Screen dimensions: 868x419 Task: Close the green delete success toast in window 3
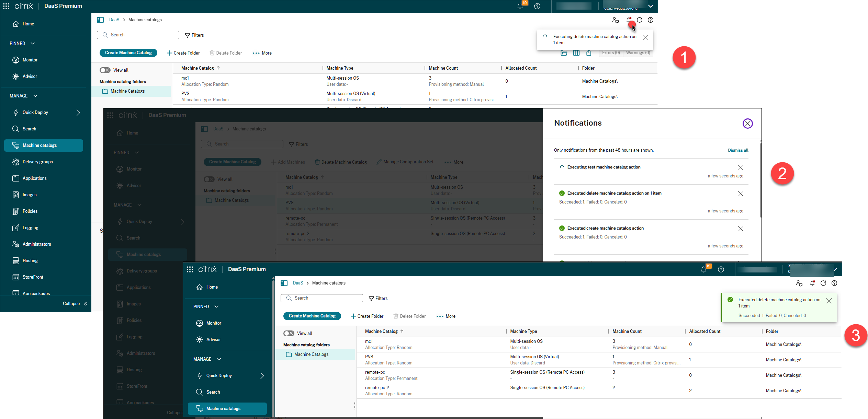click(x=829, y=301)
